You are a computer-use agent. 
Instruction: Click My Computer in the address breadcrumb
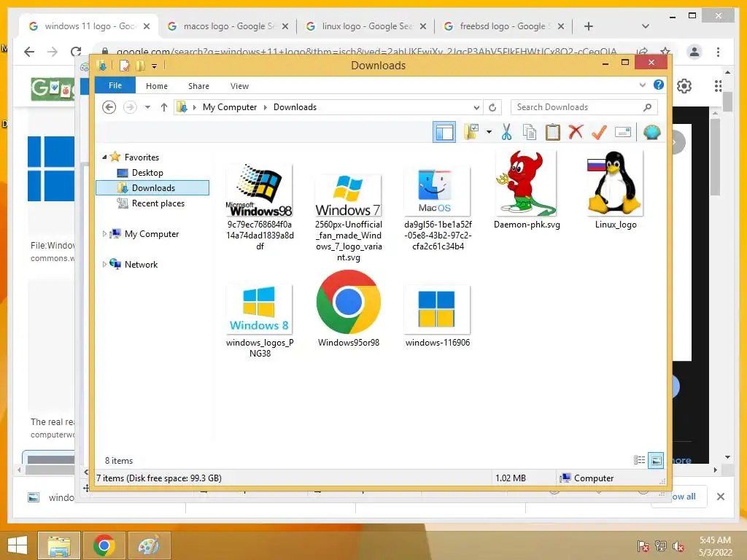click(x=230, y=107)
